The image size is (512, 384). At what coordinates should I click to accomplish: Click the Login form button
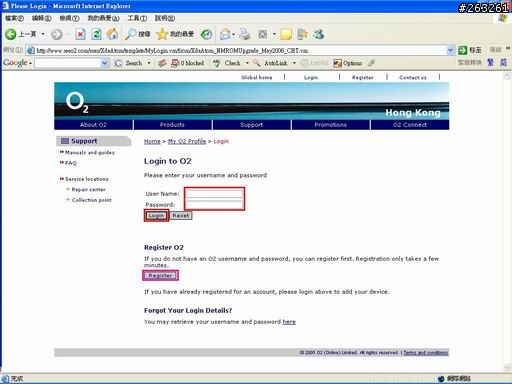point(156,216)
